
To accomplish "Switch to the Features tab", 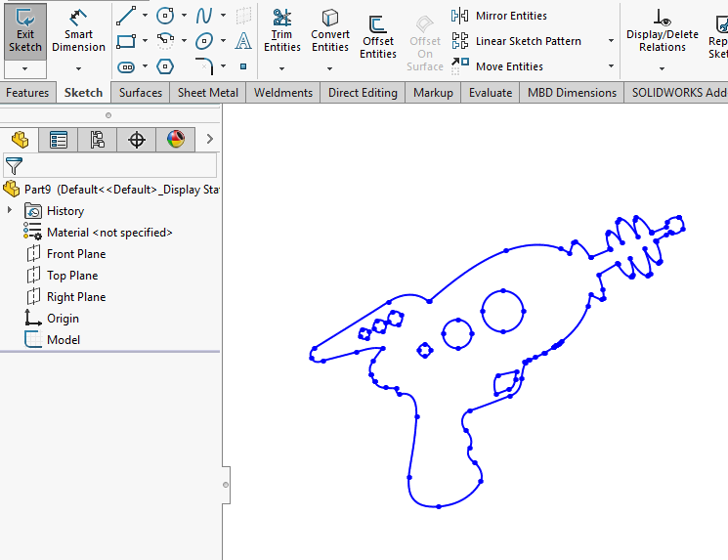I will (27, 93).
